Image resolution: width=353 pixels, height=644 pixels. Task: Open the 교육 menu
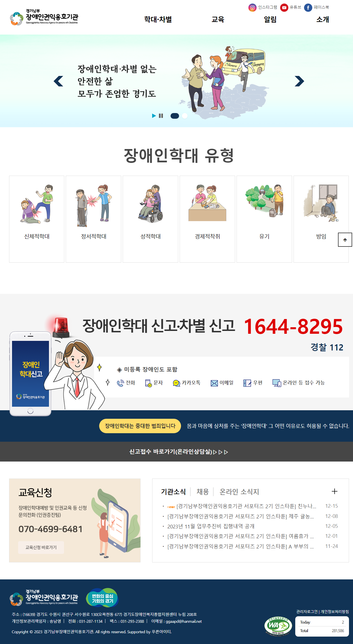click(x=218, y=20)
